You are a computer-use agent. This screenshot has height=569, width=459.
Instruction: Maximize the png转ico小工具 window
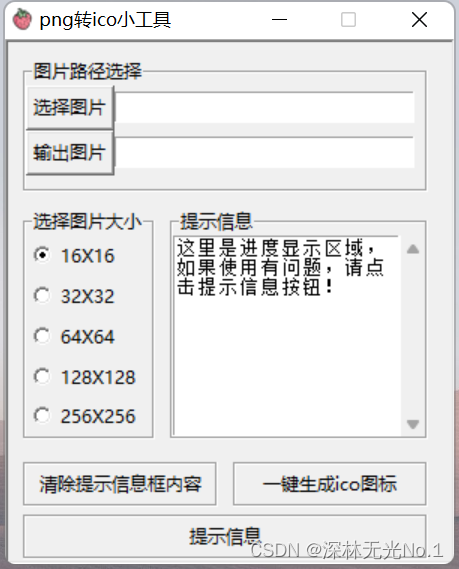[x=348, y=20]
